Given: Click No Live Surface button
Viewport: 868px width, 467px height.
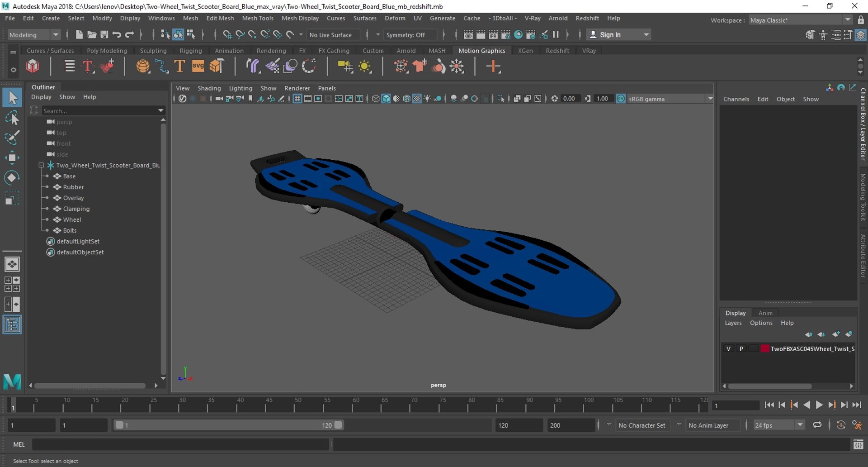Looking at the screenshot, I should tap(333, 34).
